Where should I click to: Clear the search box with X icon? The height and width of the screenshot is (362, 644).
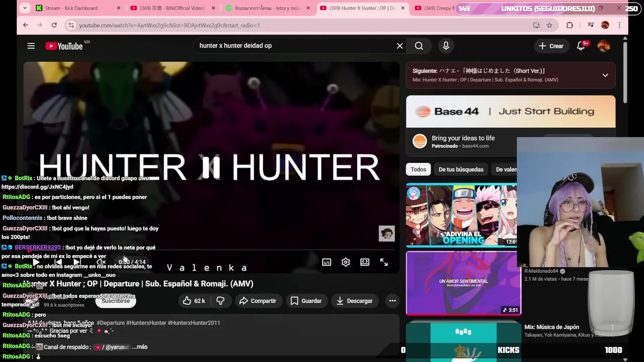(399, 46)
